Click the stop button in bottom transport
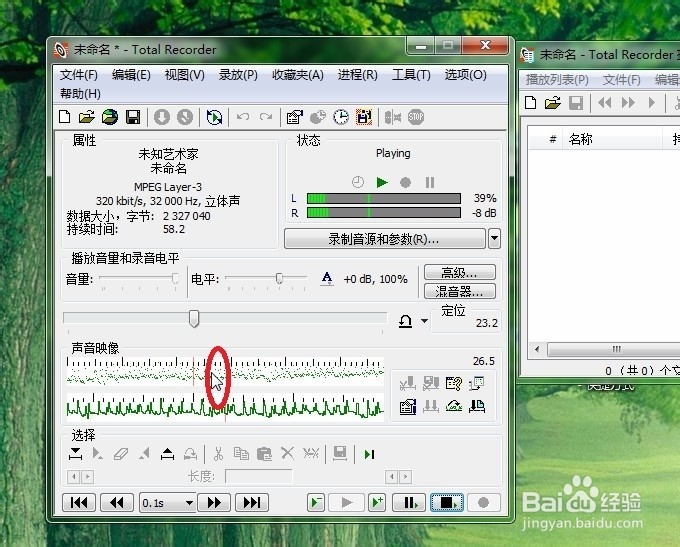Screen dimensions: 680x547 tap(447, 503)
